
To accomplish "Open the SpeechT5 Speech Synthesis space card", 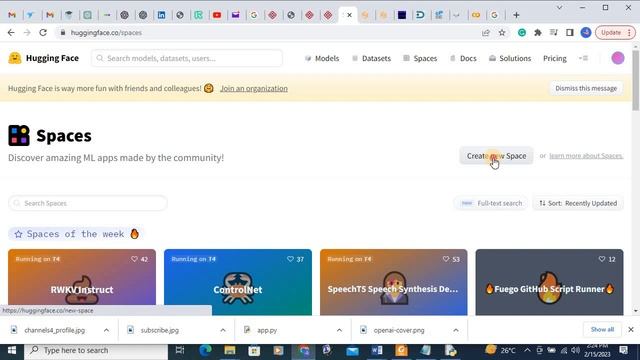I will (x=393, y=282).
